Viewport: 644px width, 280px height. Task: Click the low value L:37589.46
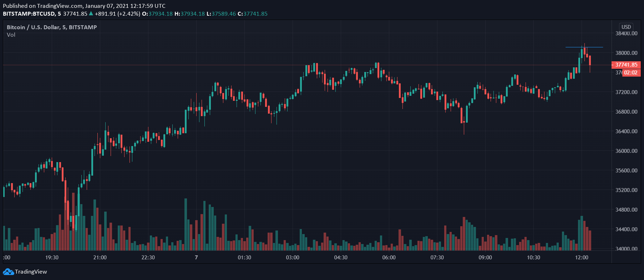[x=221, y=14]
